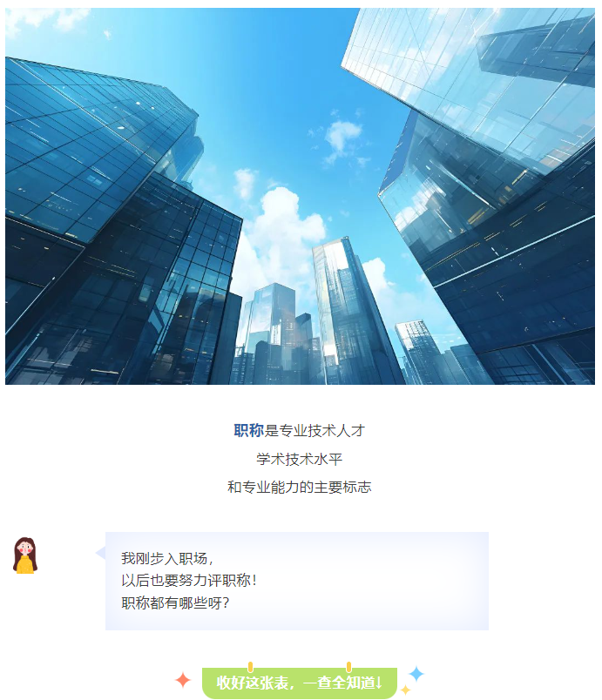Click the bold blue 职称 text

click(x=249, y=430)
